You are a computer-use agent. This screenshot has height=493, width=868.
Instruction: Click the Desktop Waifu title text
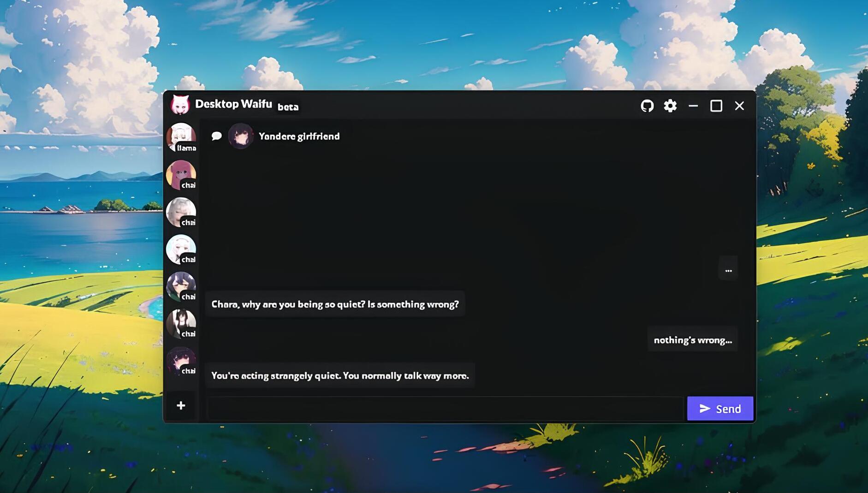[233, 104]
